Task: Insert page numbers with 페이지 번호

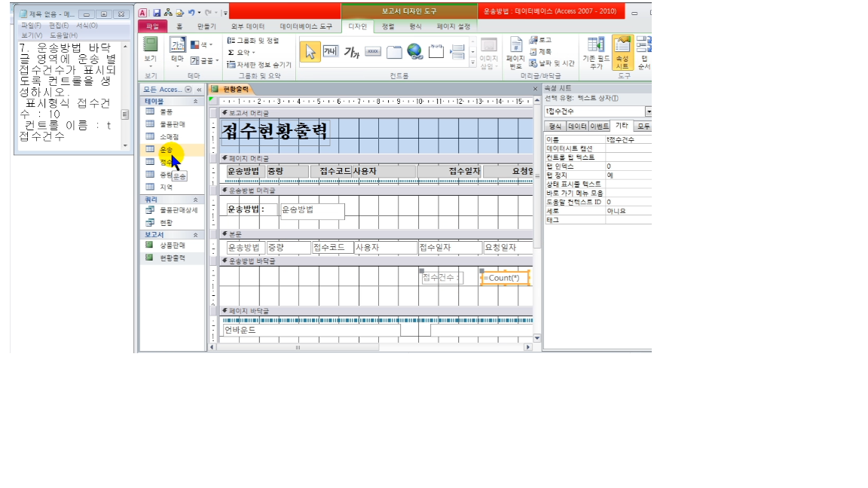Action: [515, 53]
